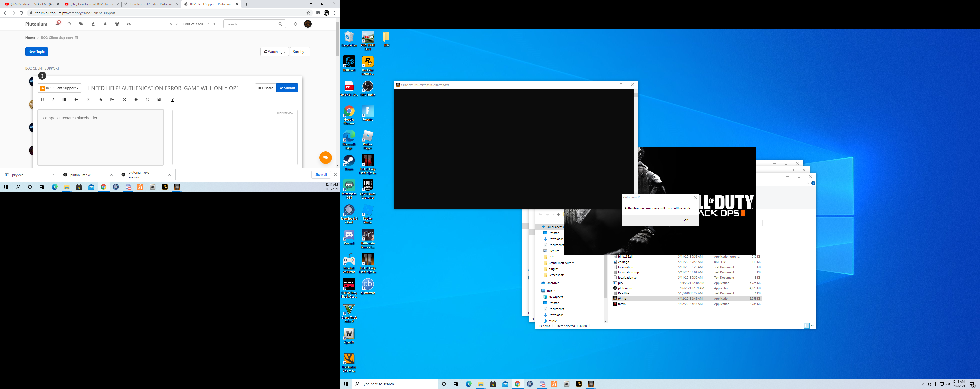980x389 pixels.
Task: Toggle the composer preview eye icon
Action: [x=136, y=100]
